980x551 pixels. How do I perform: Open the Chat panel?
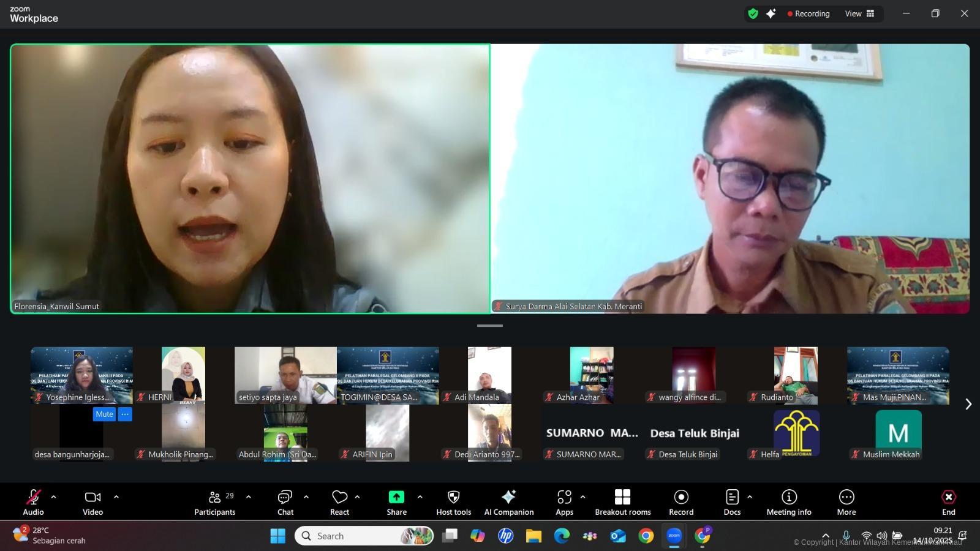pos(285,502)
